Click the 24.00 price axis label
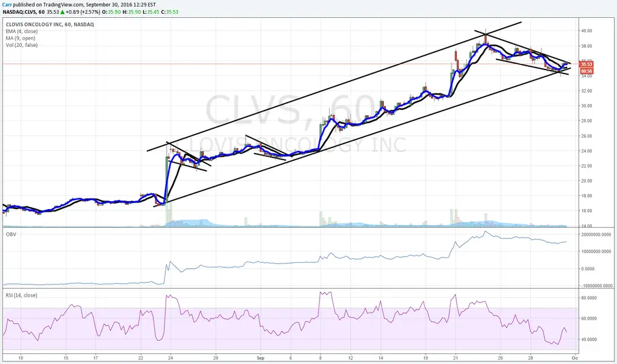Screen dimensions: 617x364 [587, 151]
